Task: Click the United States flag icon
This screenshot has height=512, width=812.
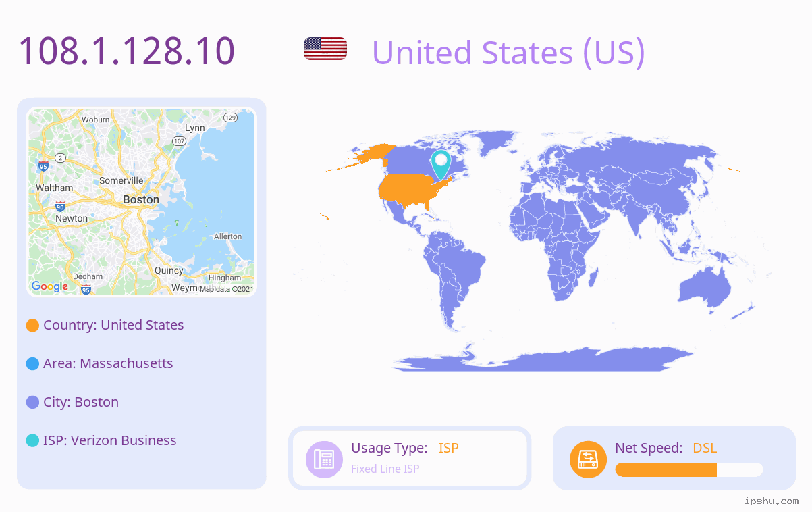Action: [325, 49]
